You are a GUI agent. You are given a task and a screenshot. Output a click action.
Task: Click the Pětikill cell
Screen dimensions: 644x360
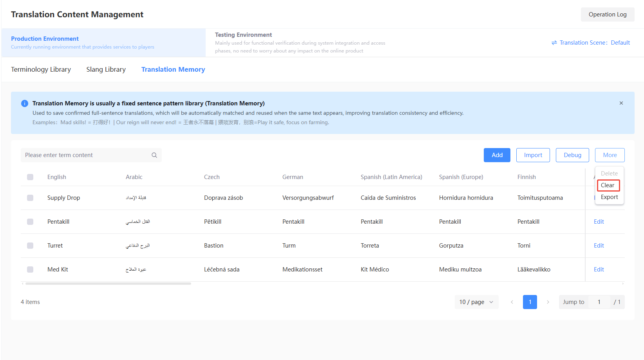click(x=213, y=222)
